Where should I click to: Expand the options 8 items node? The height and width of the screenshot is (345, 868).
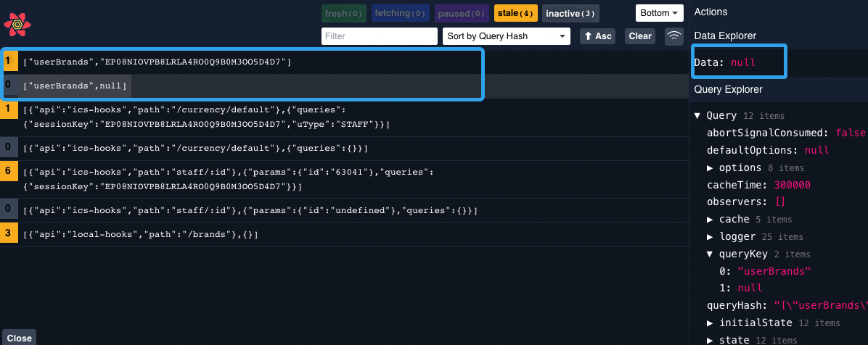point(711,168)
